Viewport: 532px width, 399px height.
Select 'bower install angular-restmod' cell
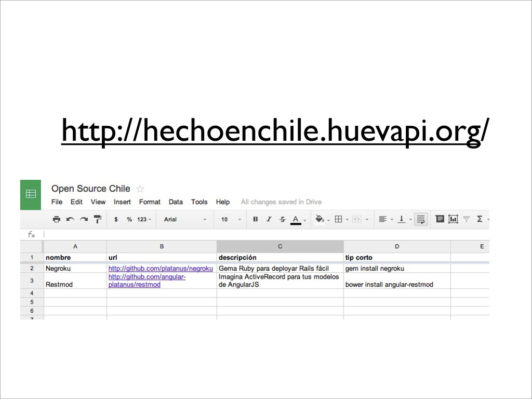pyautogui.click(x=397, y=281)
